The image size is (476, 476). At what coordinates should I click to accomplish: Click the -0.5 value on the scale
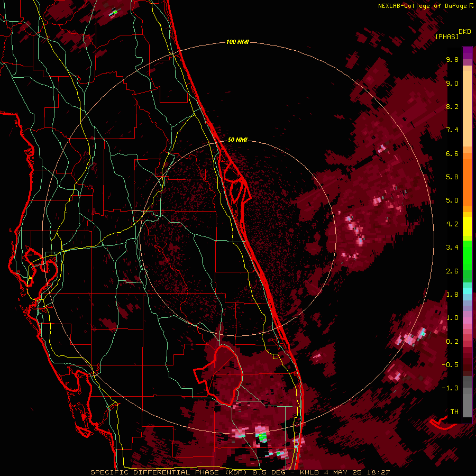(x=451, y=365)
